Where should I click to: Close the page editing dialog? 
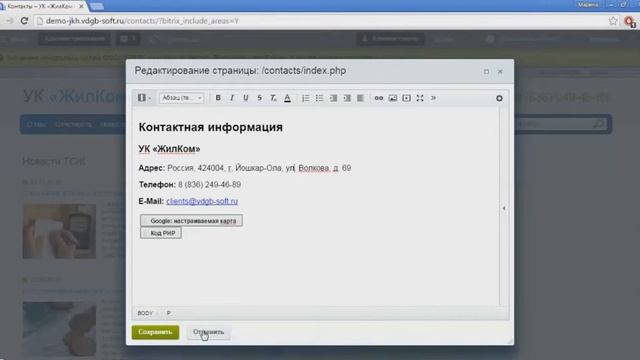coord(500,71)
